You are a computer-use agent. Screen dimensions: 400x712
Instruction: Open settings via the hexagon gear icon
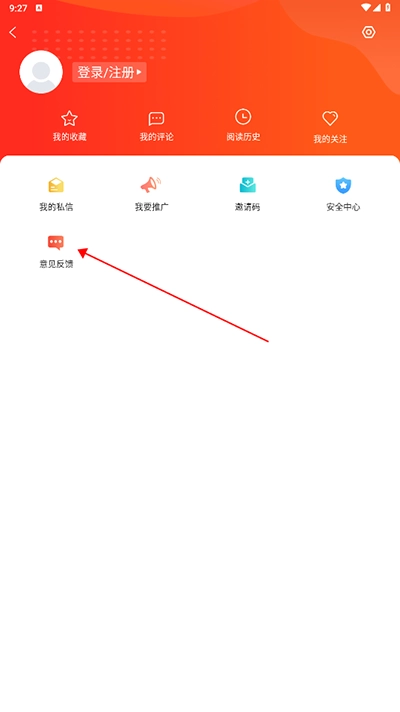tap(368, 32)
